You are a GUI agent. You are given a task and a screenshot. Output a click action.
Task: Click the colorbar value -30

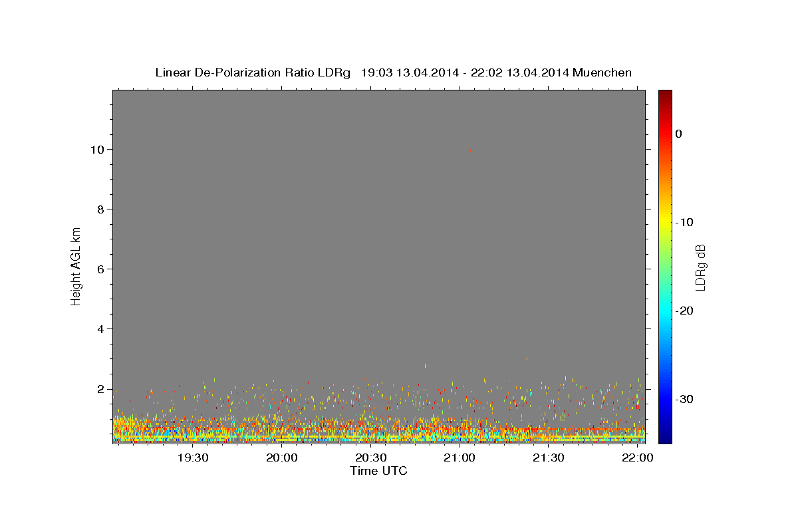684,399
